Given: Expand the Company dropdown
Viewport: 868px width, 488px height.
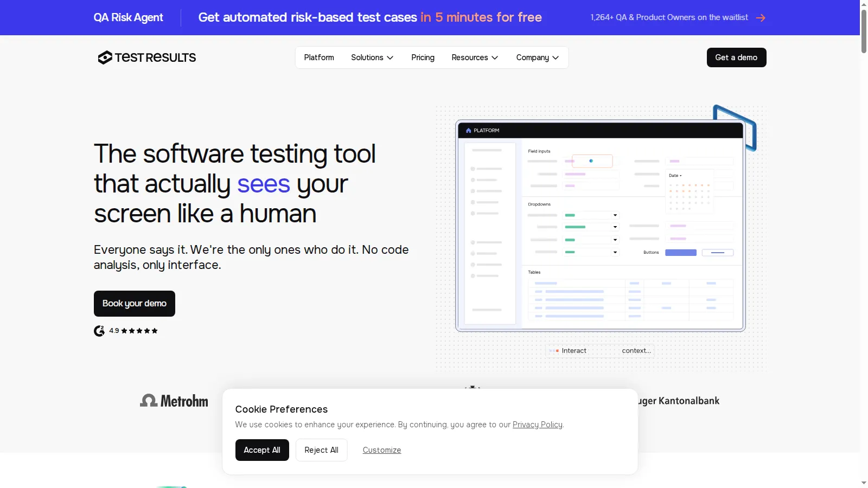Looking at the screenshot, I should pos(538,57).
